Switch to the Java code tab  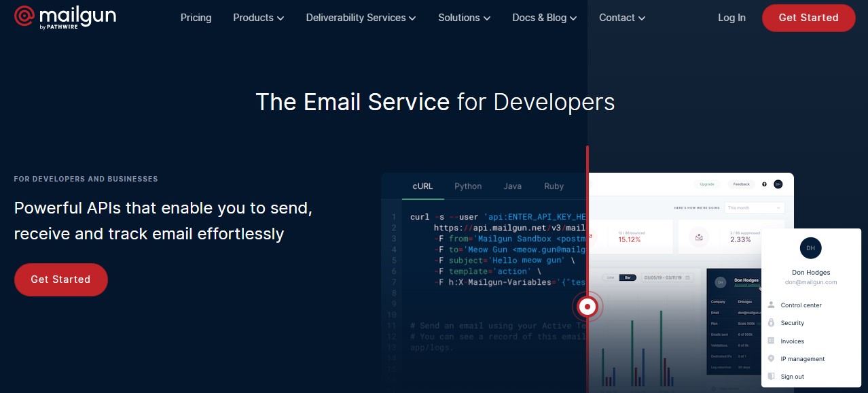pyautogui.click(x=513, y=186)
